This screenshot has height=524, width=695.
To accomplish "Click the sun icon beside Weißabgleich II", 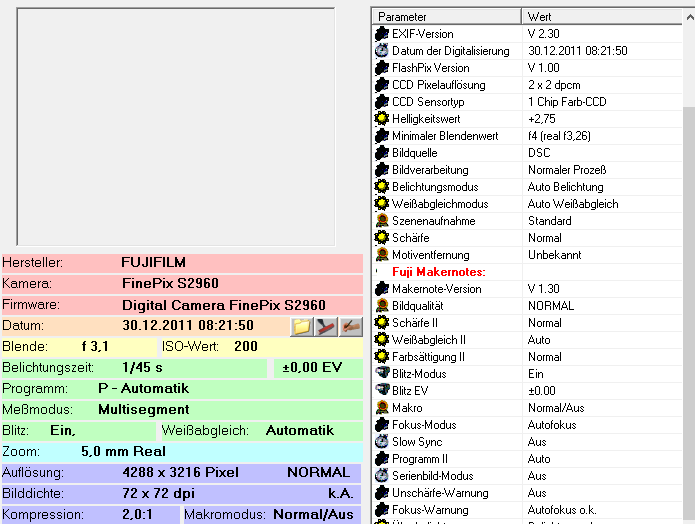I will (x=382, y=340).
